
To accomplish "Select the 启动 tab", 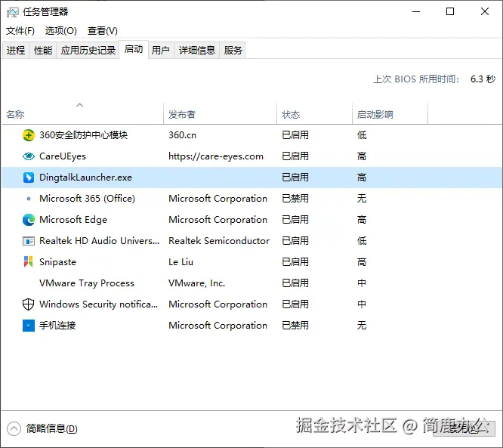I will [134, 49].
